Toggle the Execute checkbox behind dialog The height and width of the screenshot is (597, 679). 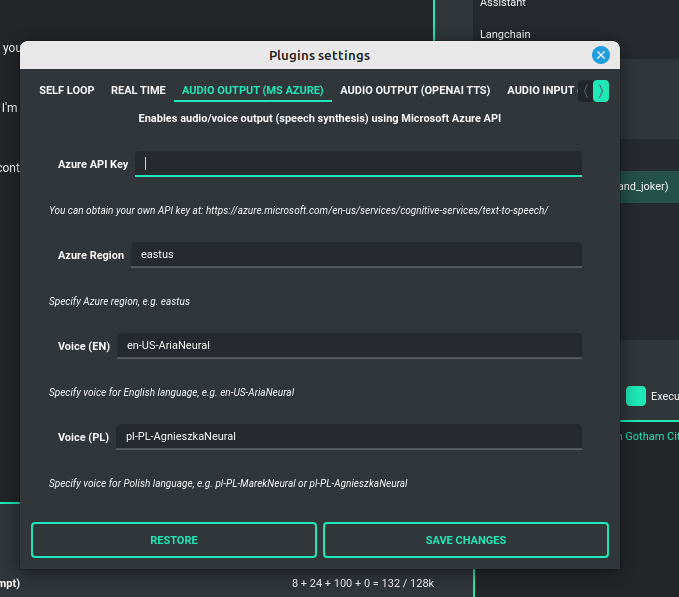tap(636, 396)
